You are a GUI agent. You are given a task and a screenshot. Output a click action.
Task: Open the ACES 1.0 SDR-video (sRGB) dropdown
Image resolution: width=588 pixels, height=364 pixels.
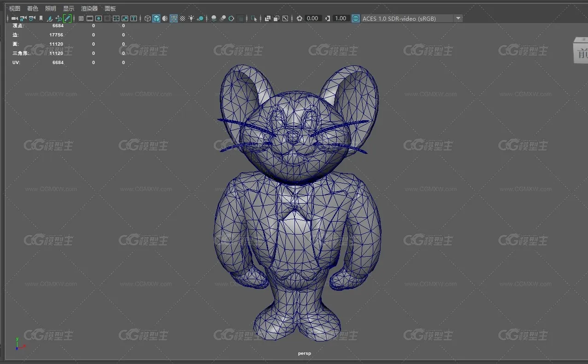(412, 18)
